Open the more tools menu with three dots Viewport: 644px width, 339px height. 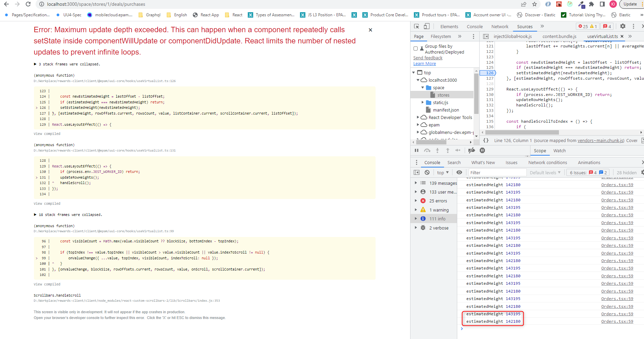click(633, 26)
